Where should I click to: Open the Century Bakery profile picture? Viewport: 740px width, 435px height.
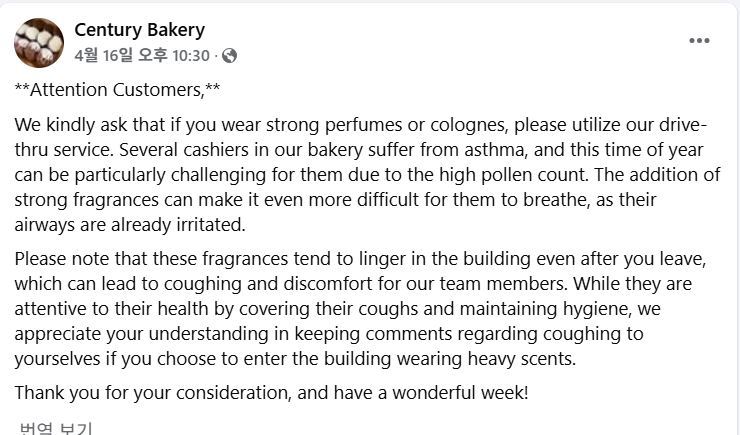click(39, 42)
